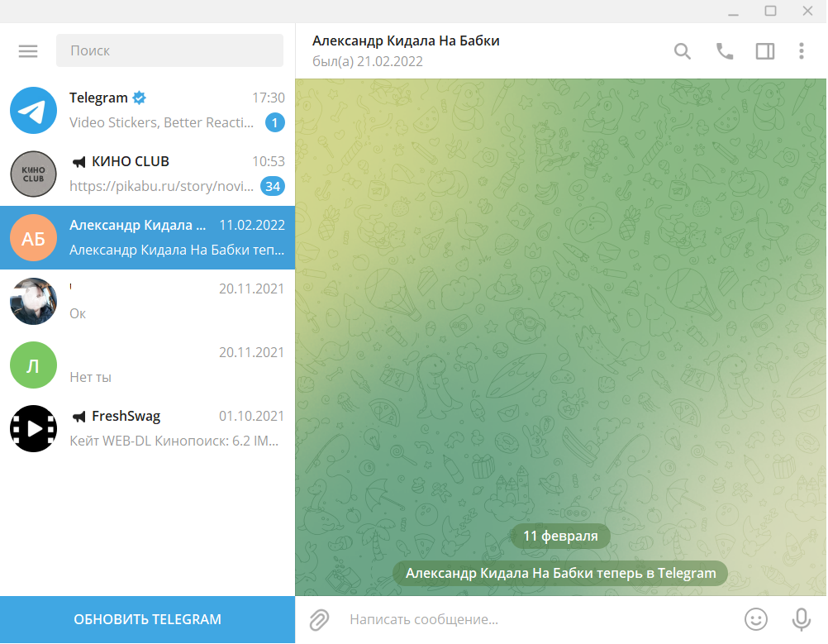The width and height of the screenshot is (828, 644).
Task: Click the unread badge showing 1
Action: 274,122
